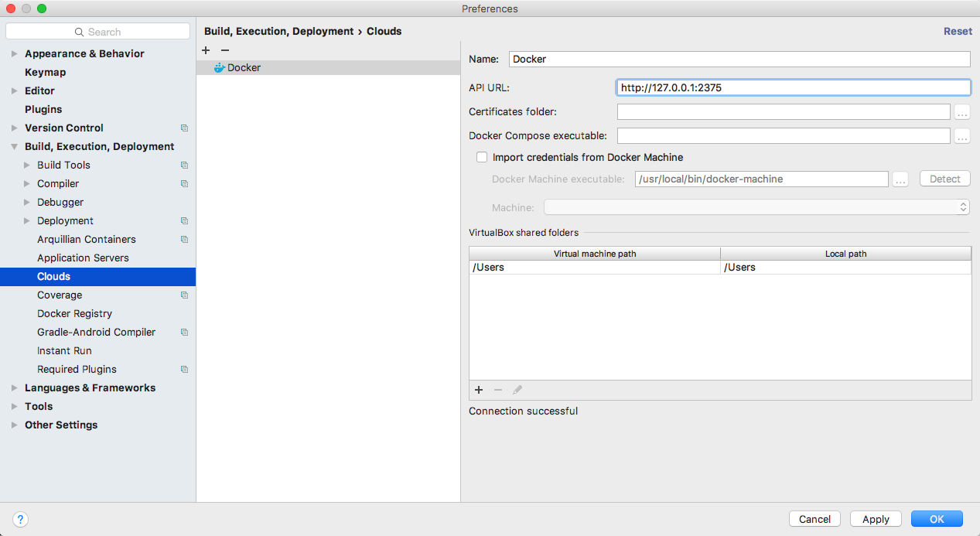Open Keymap settings
Viewport: 980px width, 536px height.
45,72
